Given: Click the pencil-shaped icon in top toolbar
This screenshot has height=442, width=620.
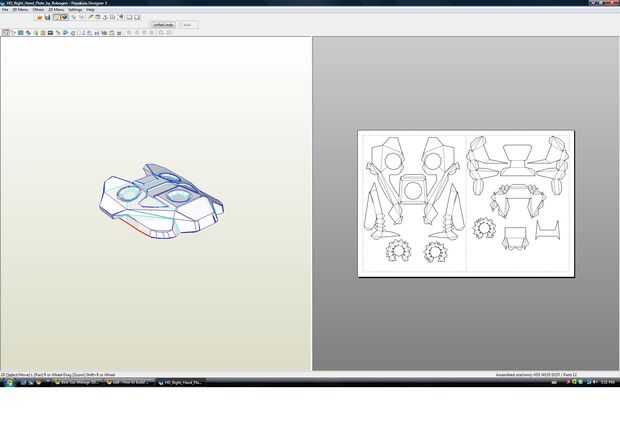Looking at the screenshot, I should 91,17.
